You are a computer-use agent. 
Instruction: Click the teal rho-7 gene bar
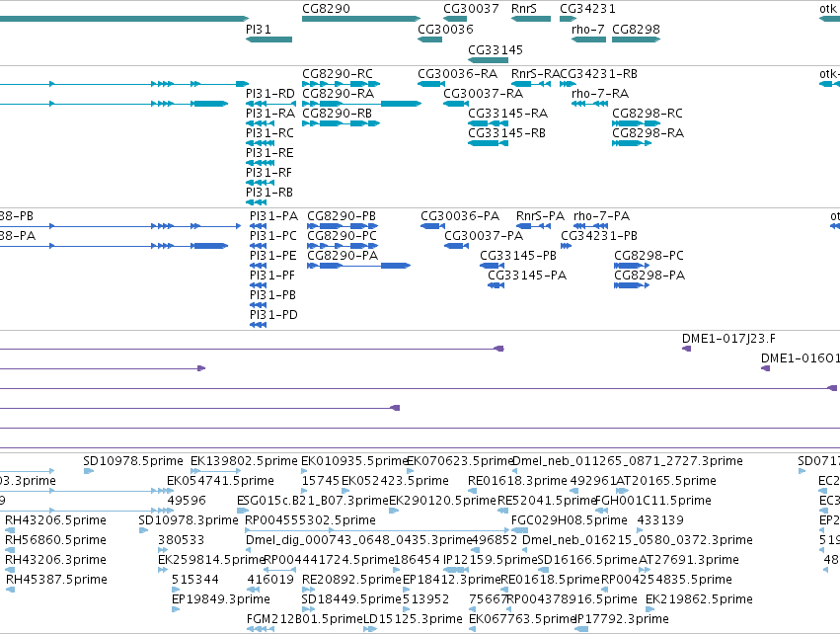(x=588, y=40)
